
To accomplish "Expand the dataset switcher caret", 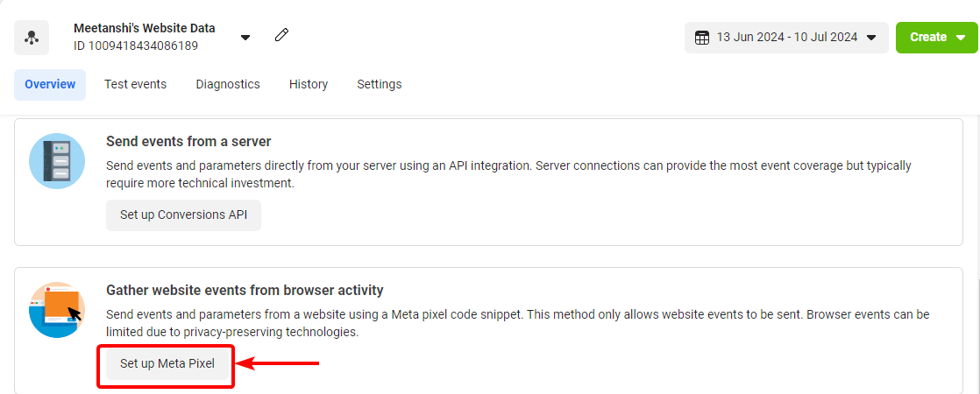I will (245, 38).
